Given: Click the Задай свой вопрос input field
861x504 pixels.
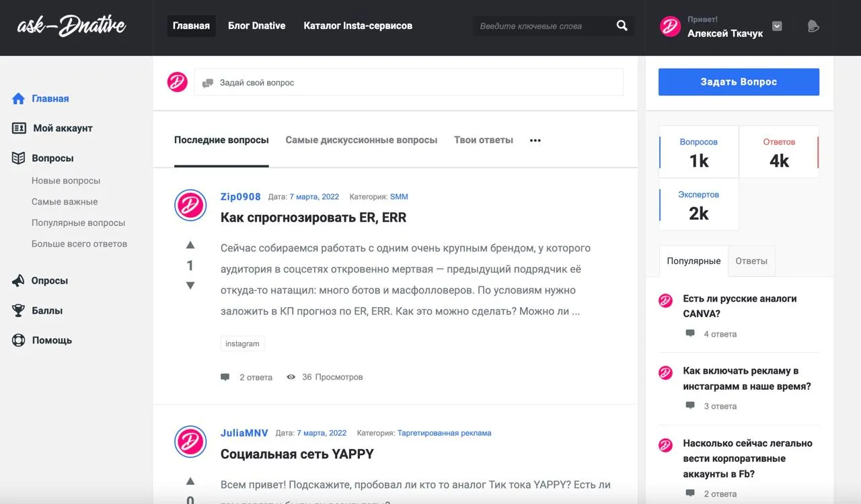Looking at the screenshot, I should click(409, 82).
